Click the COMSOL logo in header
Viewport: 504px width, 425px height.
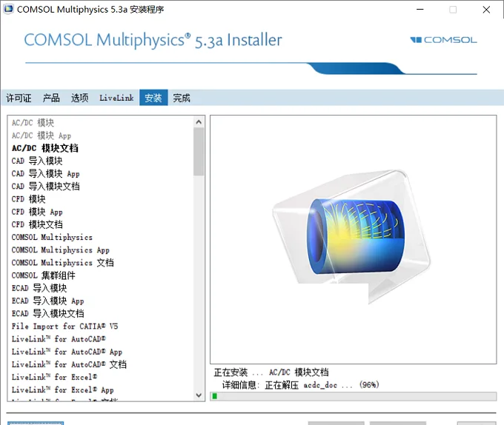pos(443,40)
